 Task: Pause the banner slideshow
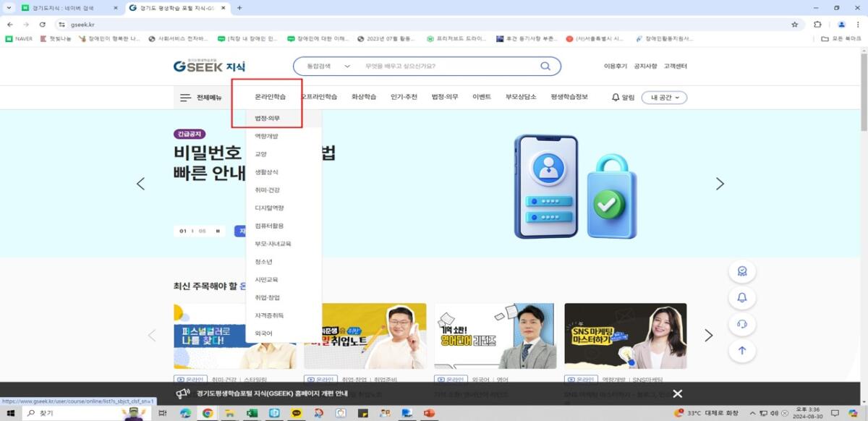coord(218,231)
